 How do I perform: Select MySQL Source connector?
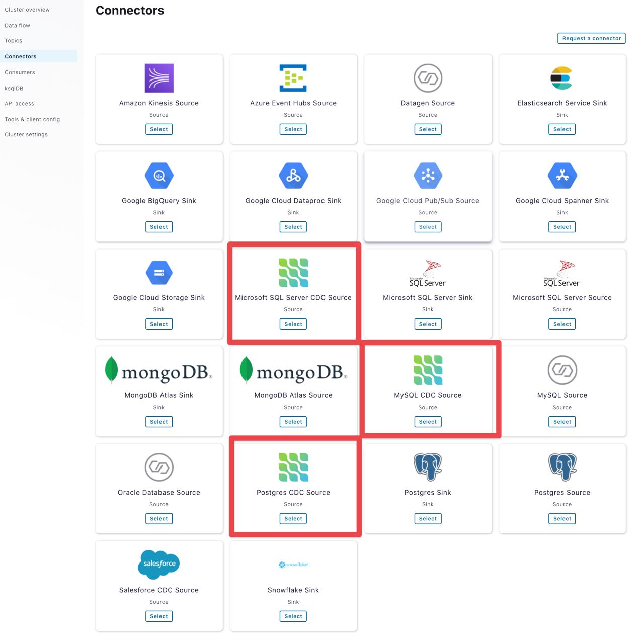[x=562, y=422]
